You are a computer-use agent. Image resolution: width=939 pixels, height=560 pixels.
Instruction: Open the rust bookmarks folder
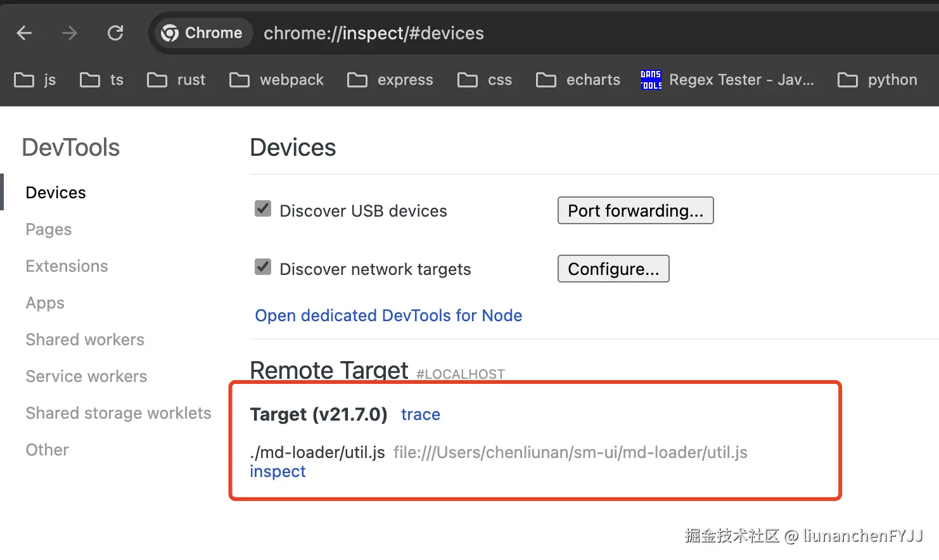176,80
